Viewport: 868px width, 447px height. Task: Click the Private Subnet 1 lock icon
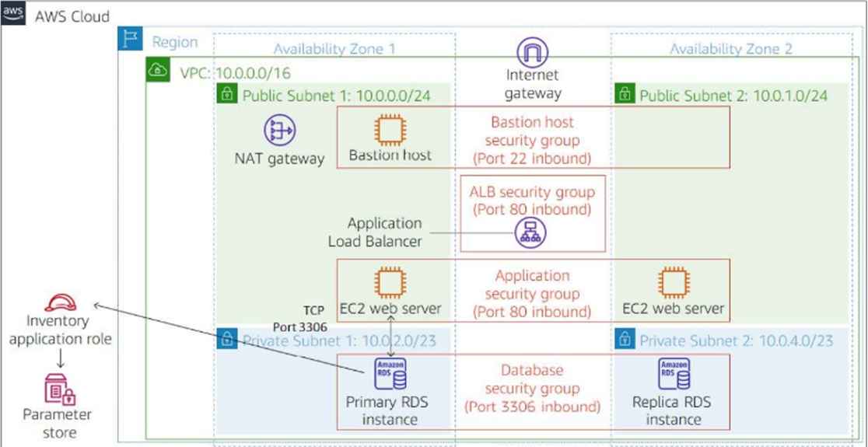coord(226,339)
